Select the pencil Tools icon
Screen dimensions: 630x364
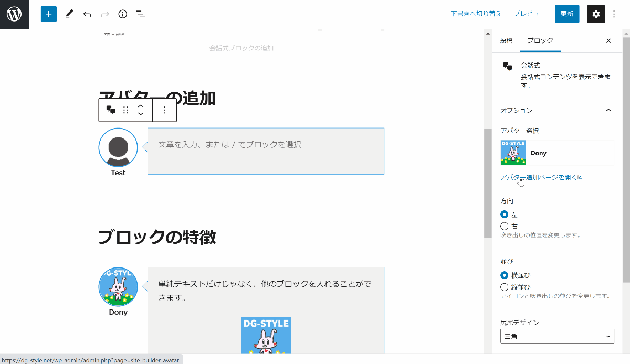pyautogui.click(x=69, y=14)
